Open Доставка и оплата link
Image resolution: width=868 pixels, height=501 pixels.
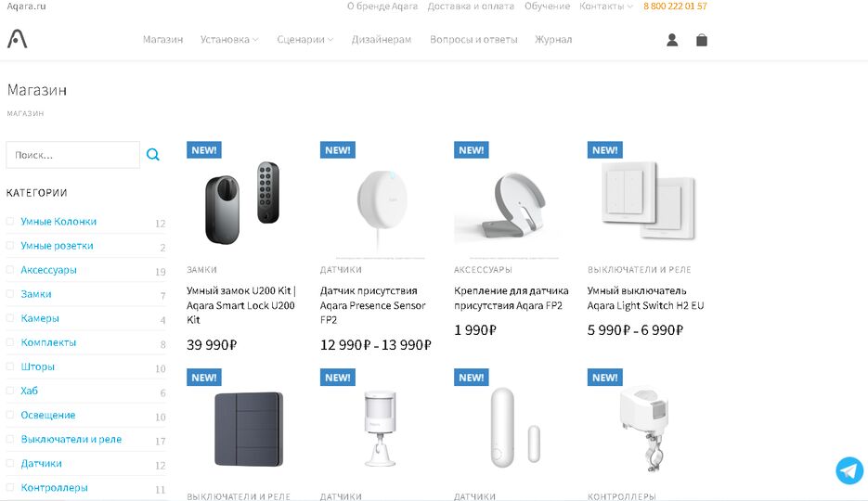[x=471, y=6]
